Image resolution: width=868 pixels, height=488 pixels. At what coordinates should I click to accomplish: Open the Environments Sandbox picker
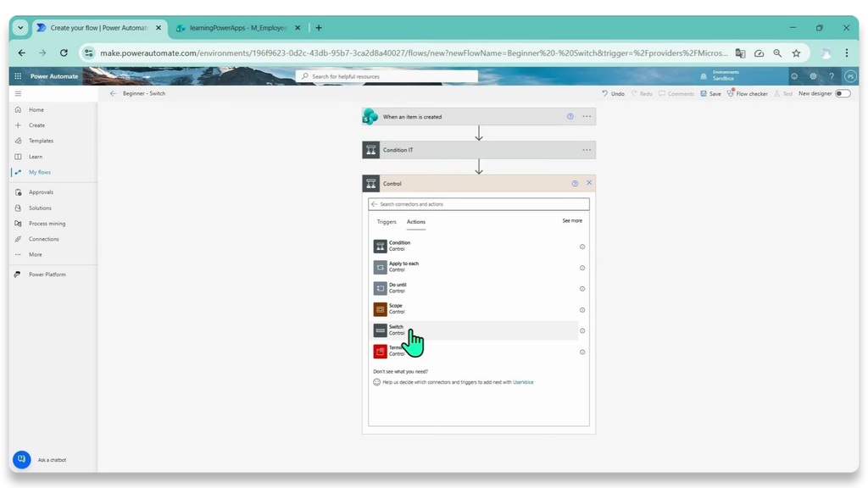coord(720,75)
